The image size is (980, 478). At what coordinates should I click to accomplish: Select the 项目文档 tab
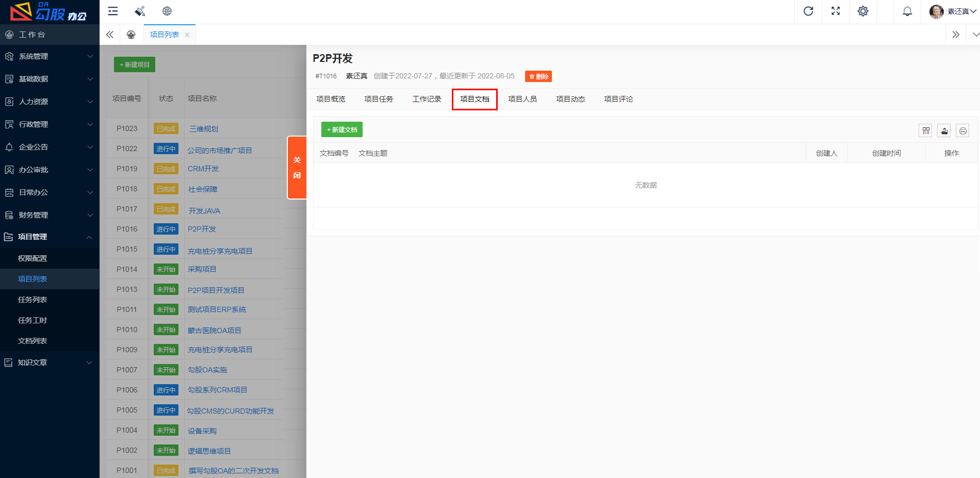pos(475,99)
